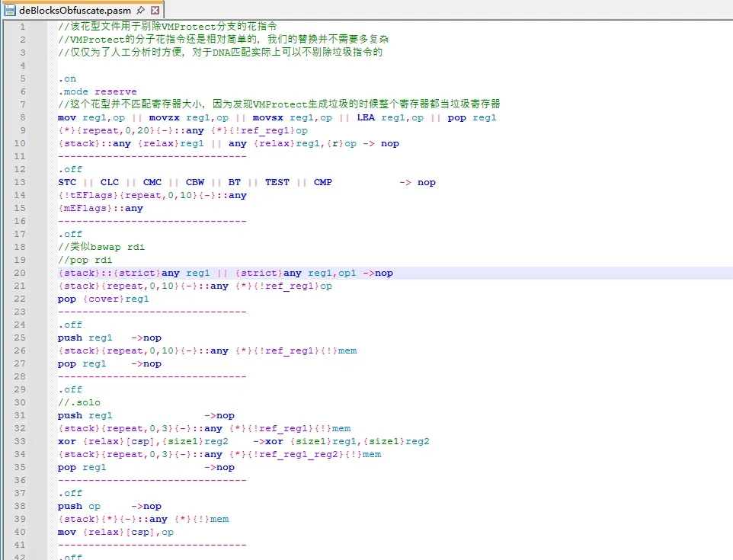Click line number 33 in gutter

coord(20,441)
